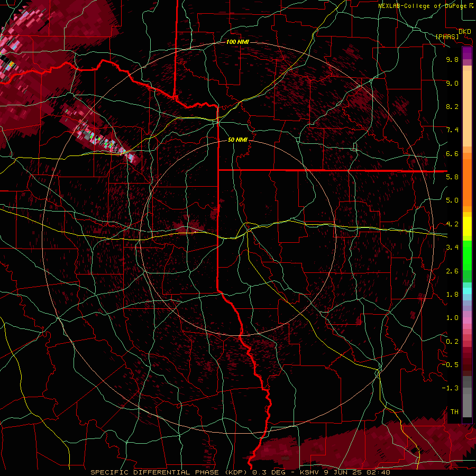
Task: Pick the yellow band of the color scale
Action: [467, 226]
